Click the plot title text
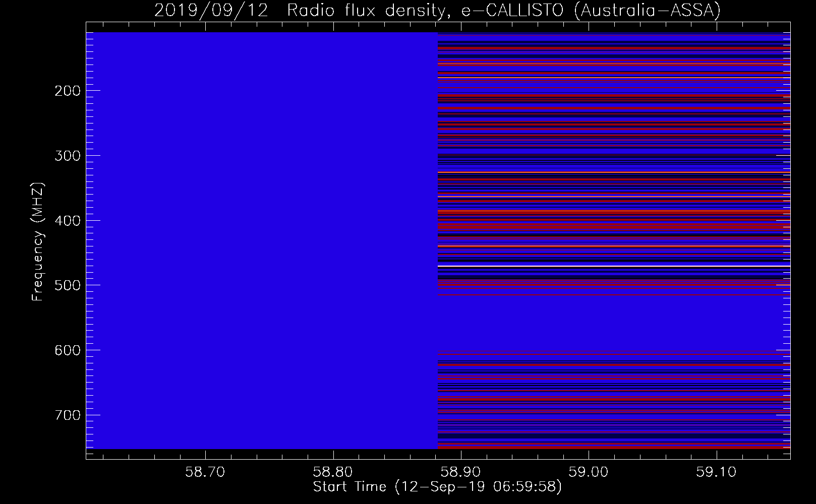This screenshot has height=504, width=816. pos(437,11)
